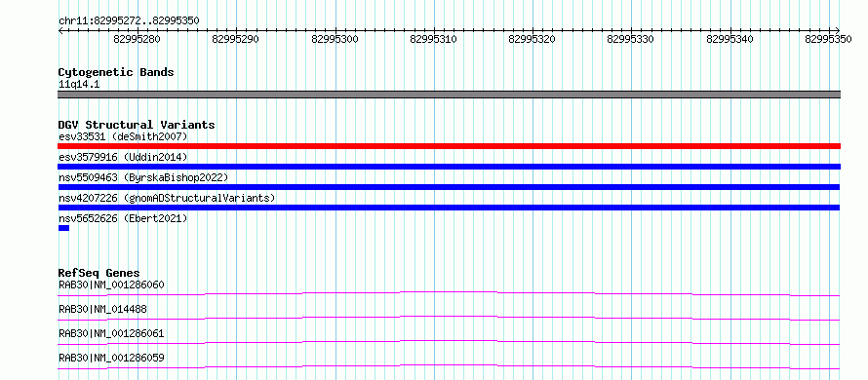This screenshot has height=380, width=868.
Task: Click the gray 11q14.1 cytogenetic band bar
Action: [x=449, y=95]
